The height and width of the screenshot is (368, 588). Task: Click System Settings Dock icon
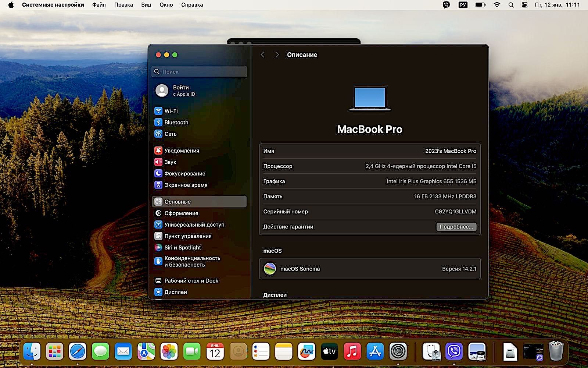pyautogui.click(x=398, y=352)
